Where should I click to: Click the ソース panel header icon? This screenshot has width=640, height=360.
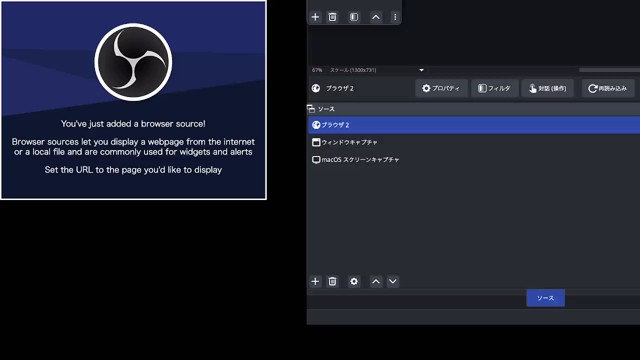point(311,109)
